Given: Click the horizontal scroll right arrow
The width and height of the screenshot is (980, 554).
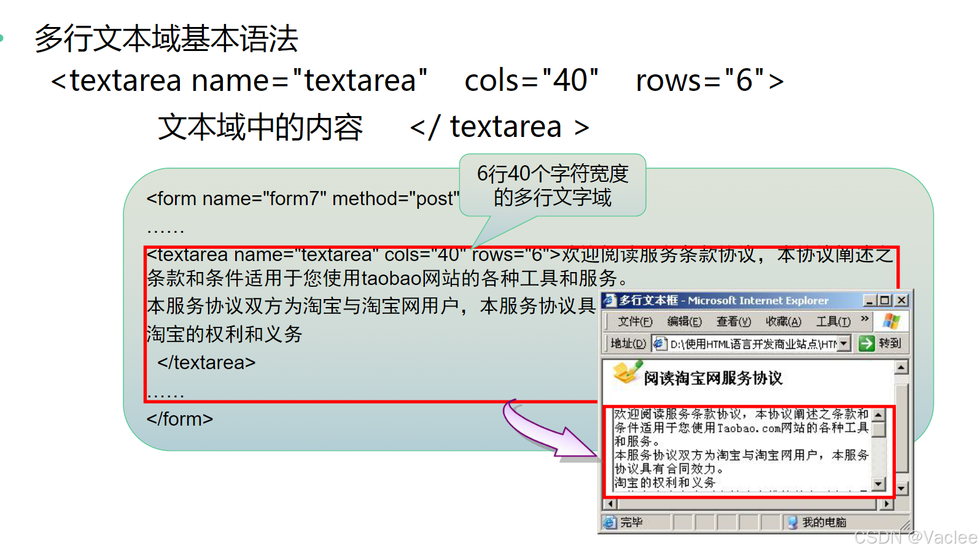Looking at the screenshot, I should pyautogui.click(x=886, y=504).
